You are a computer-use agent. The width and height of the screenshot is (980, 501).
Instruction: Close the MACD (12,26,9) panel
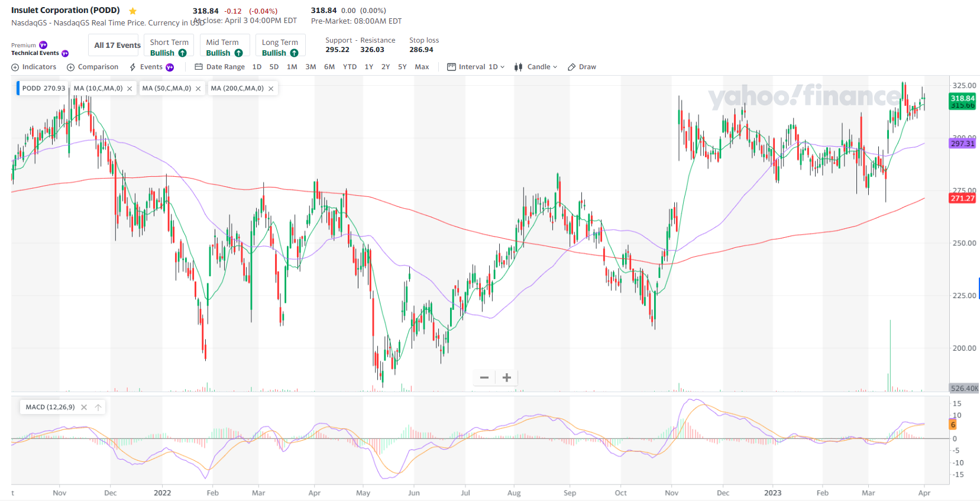pos(84,407)
